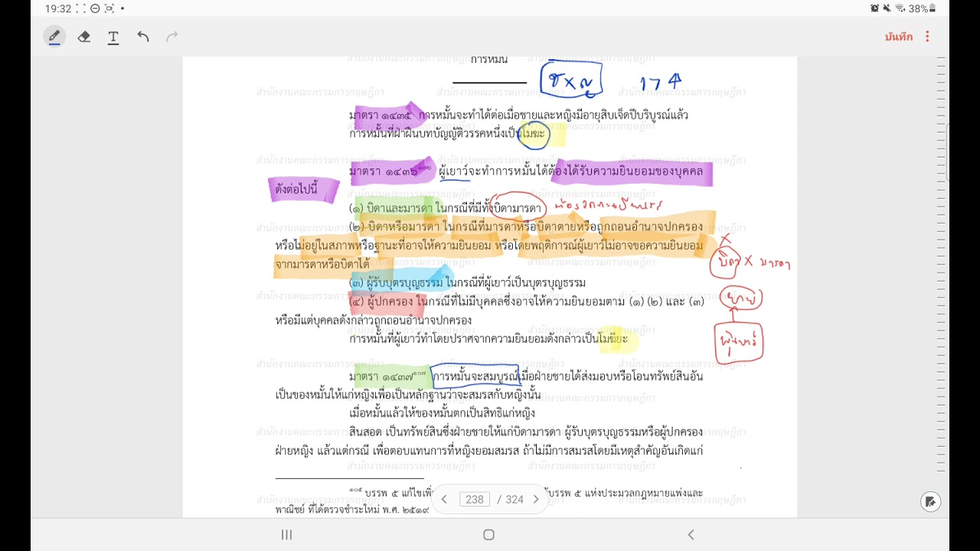Tap the circled word โมฆะ
This screenshot has width=980, height=551.
click(534, 134)
